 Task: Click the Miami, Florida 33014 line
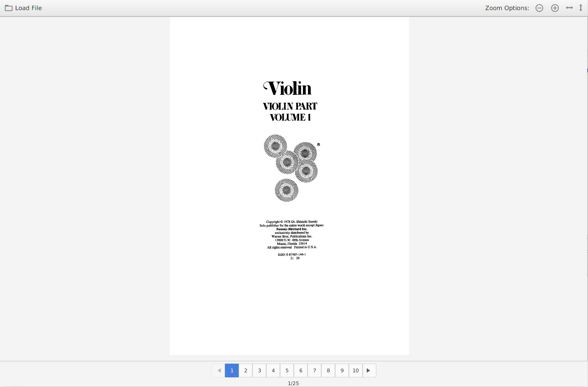pos(292,243)
